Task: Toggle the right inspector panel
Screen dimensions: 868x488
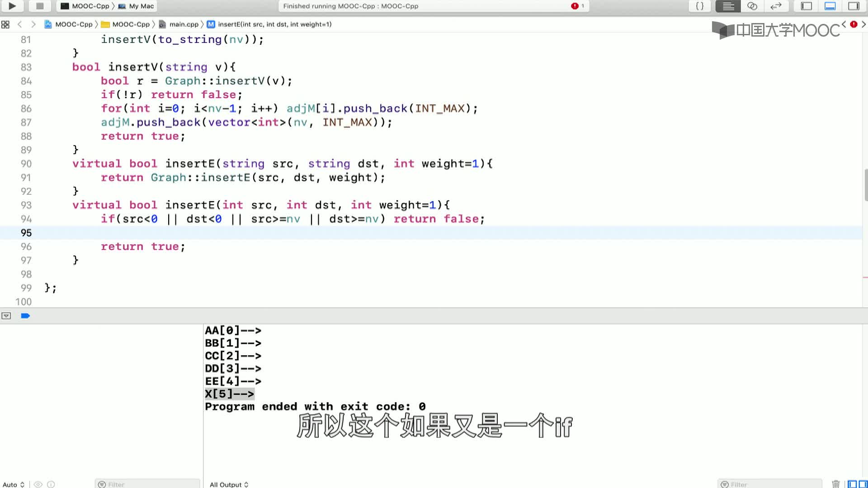Action: [854, 6]
